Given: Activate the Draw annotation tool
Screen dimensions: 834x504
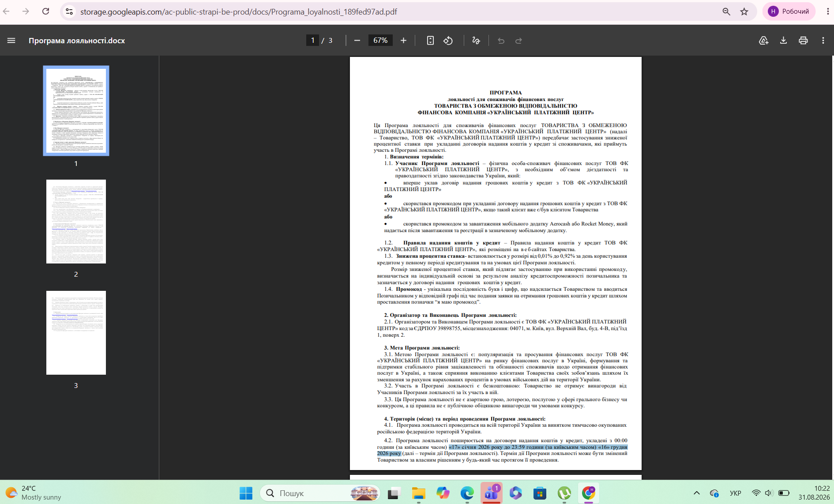Looking at the screenshot, I should [476, 41].
